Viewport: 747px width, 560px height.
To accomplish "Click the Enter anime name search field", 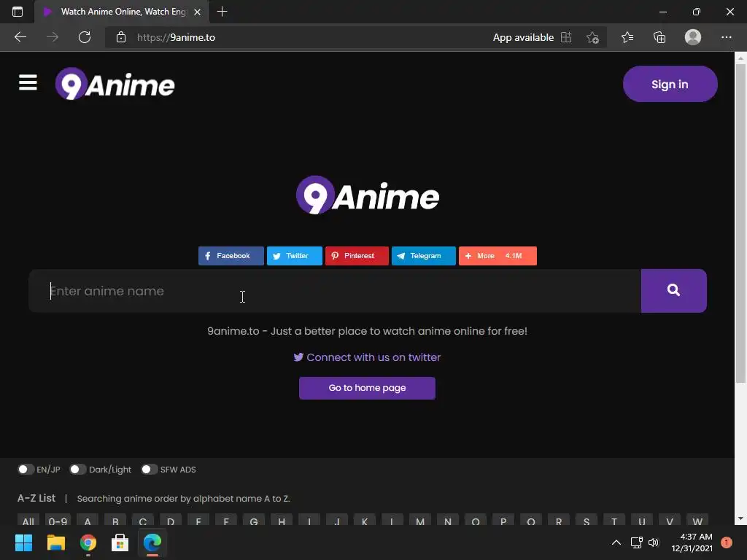I will pos(335,291).
